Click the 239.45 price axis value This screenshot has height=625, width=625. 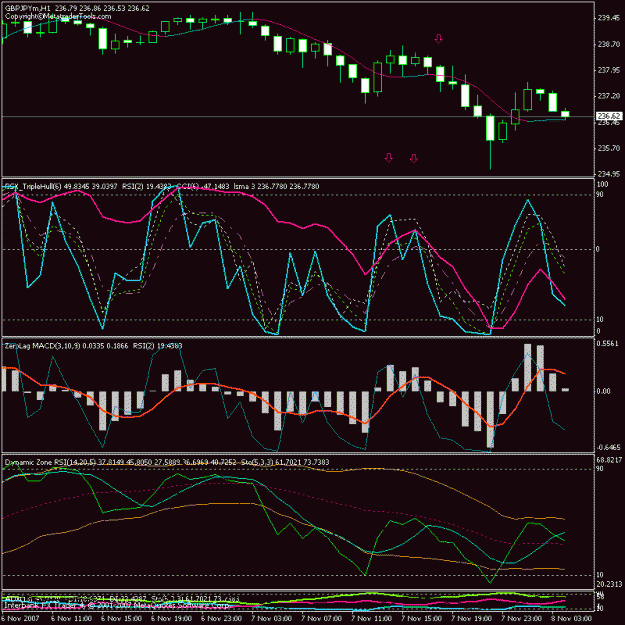[608, 18]
